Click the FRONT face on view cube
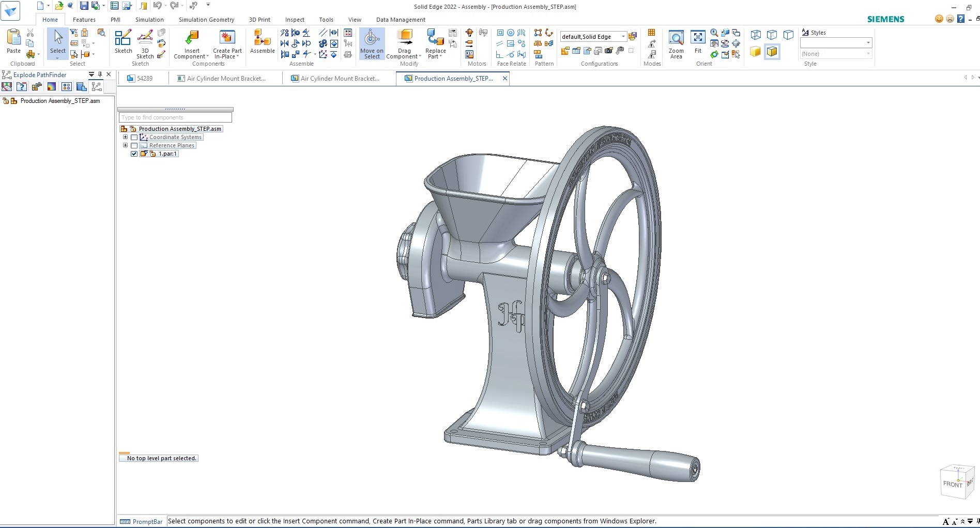The height and width of the screenshot is (528, 980). tap(953, 484)
